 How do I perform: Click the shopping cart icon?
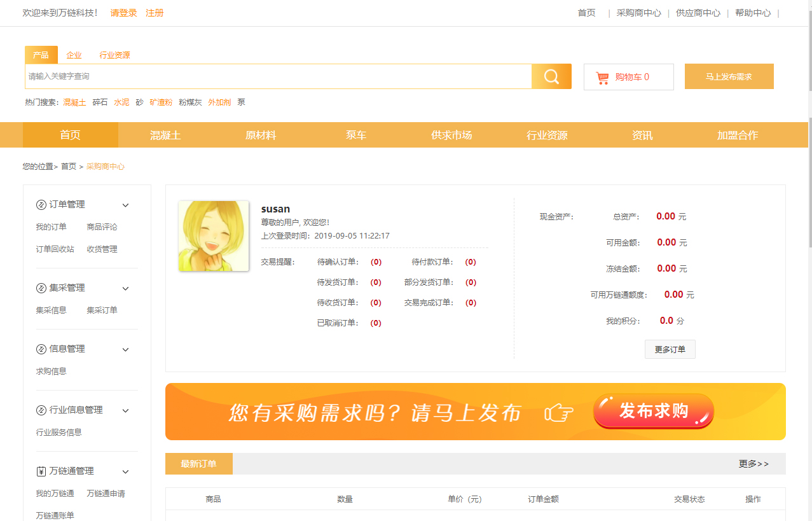[602, 78]
